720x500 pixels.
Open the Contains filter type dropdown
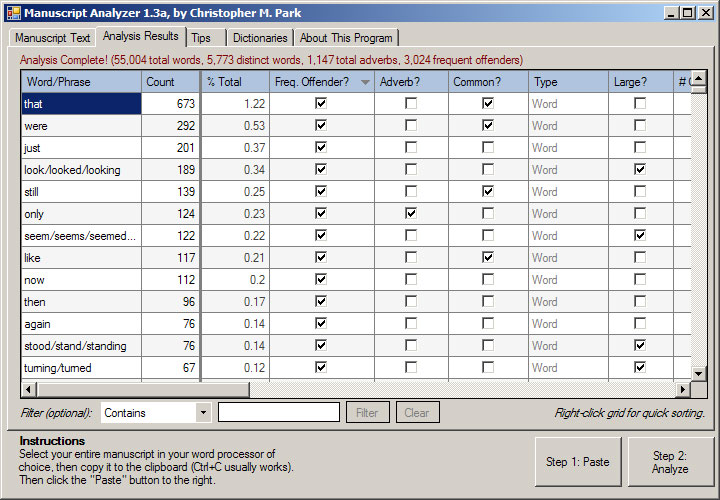(x=203, y=412)
